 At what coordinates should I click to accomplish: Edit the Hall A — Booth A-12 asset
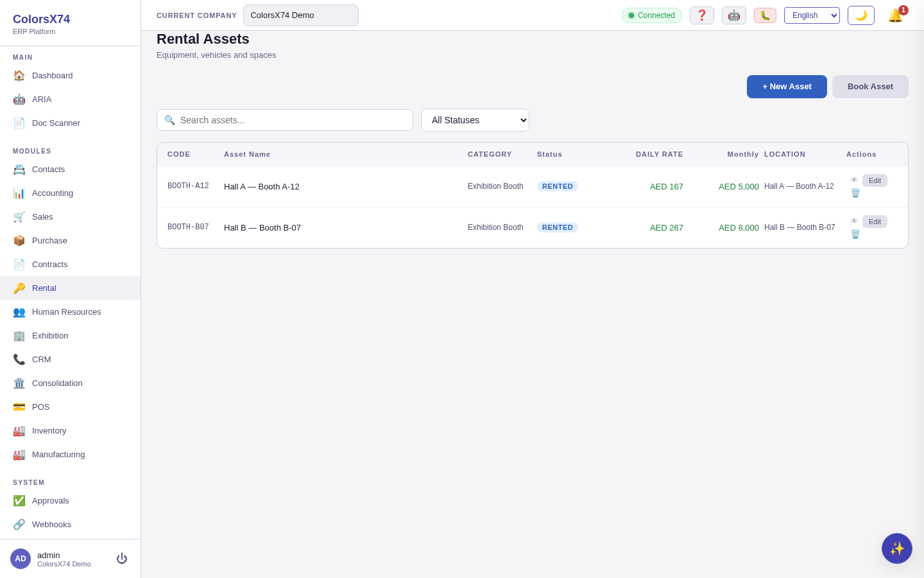point(875,180)
